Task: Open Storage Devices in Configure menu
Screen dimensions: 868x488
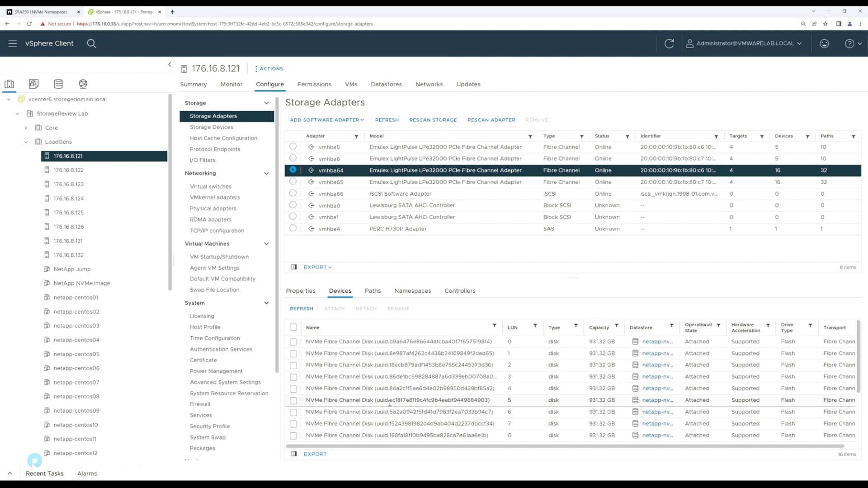Action: pyautogui.click(x=211, y=127)
